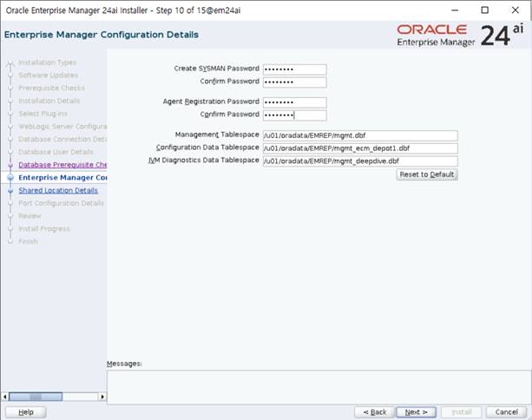Click the Installation Details step label
This screenshot has height=420, width=532.
(x=49, y=101)
